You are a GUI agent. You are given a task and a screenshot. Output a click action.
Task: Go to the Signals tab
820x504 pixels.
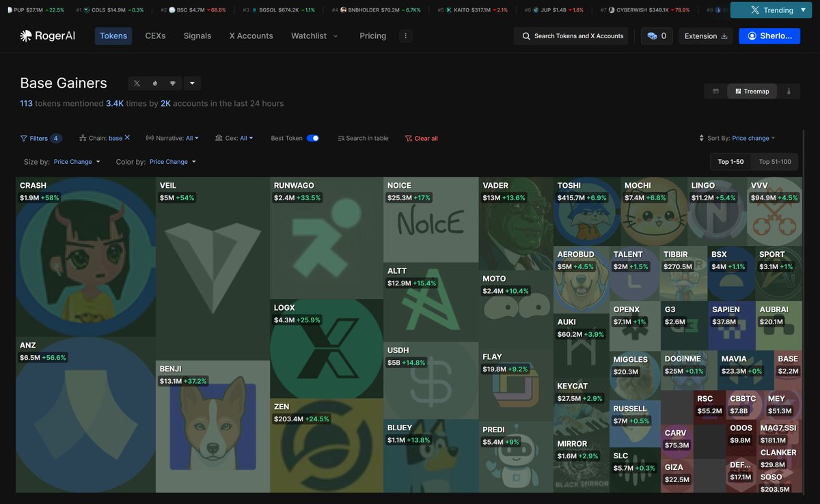click(x=197, y=36)
